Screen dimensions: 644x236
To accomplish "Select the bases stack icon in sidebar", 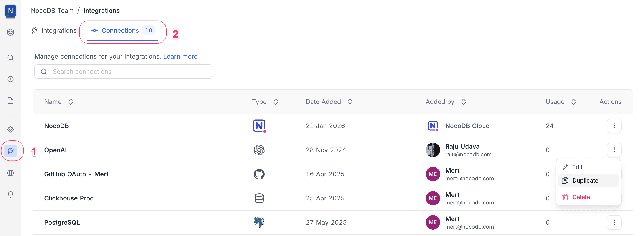I will [x=10, y=32].
